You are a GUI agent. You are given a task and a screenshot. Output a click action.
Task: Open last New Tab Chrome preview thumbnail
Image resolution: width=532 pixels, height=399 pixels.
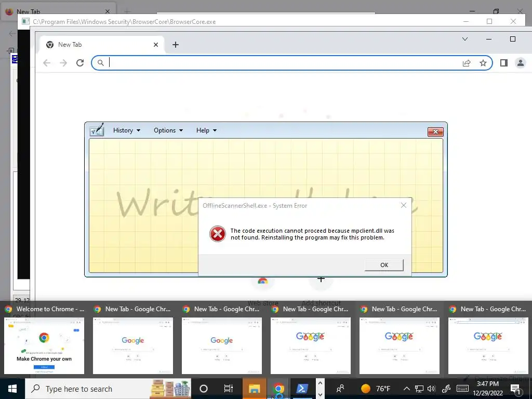click(488, 340)
